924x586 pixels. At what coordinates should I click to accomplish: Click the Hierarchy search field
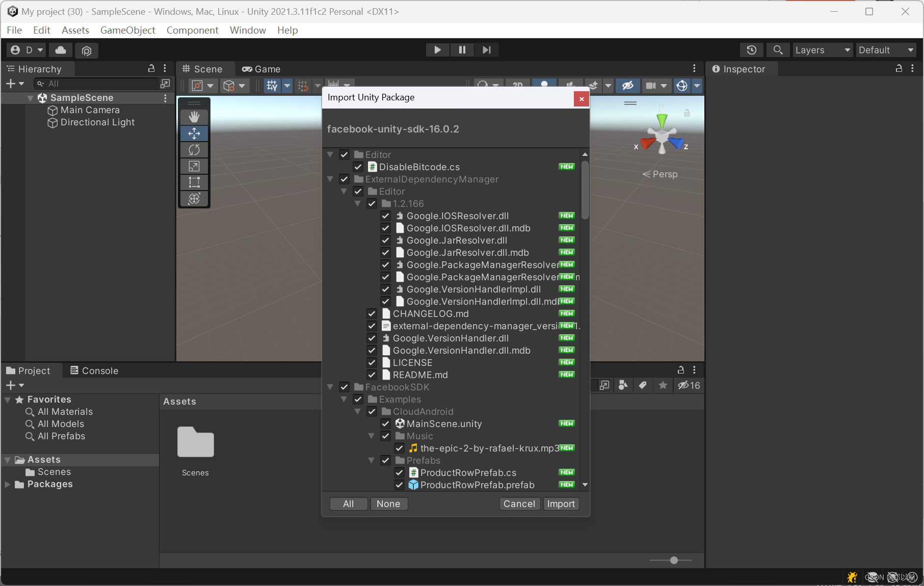97,84
